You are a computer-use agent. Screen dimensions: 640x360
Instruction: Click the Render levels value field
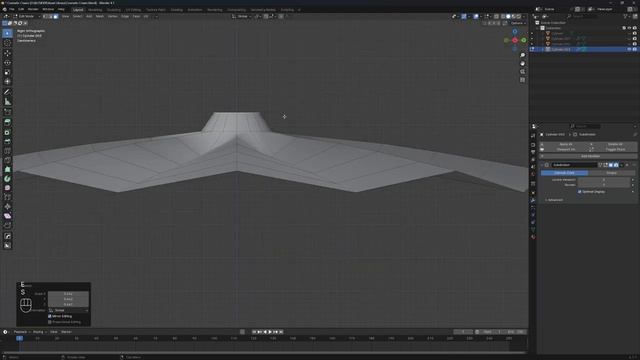[604, 185]
